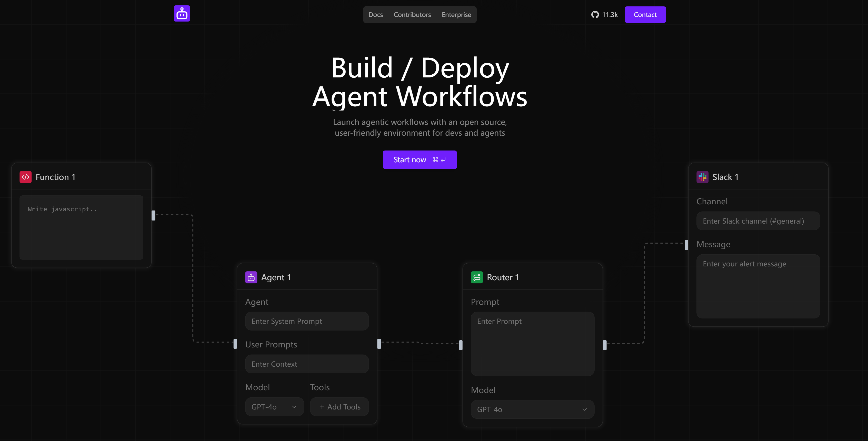Click the Slack 1 input connector handle
This screenshot has height=441, width=868.
click(x=686, y=245)
